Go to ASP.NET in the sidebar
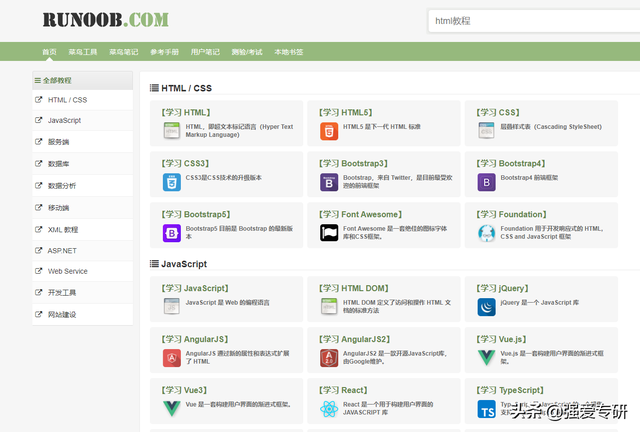The height and width of the screenshot is (432, 640). pyautogui.click(x=62, y=250)
